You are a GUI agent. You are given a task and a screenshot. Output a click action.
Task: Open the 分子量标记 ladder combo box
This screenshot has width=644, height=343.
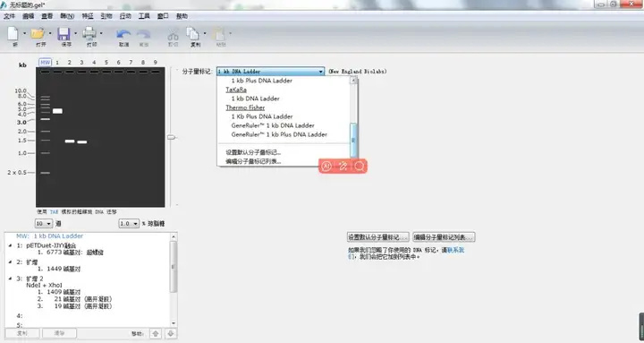pyautogui.click(x=271, y=72)
